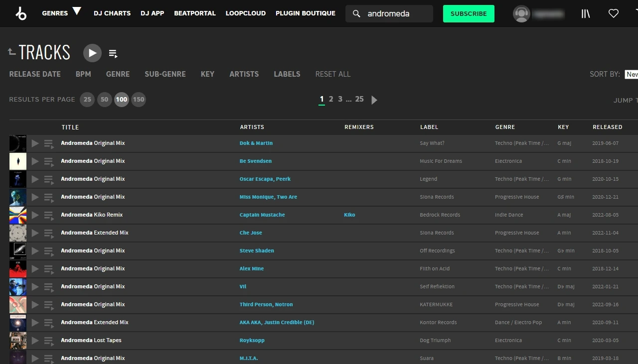The width and height of the screenshot is (638, 364).
Task: Go to the DJ App page
Action: [x=152, y=13]
